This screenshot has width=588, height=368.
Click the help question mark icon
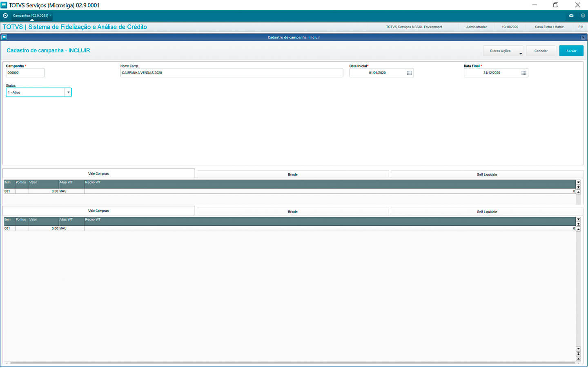click(x=583, y=16)
